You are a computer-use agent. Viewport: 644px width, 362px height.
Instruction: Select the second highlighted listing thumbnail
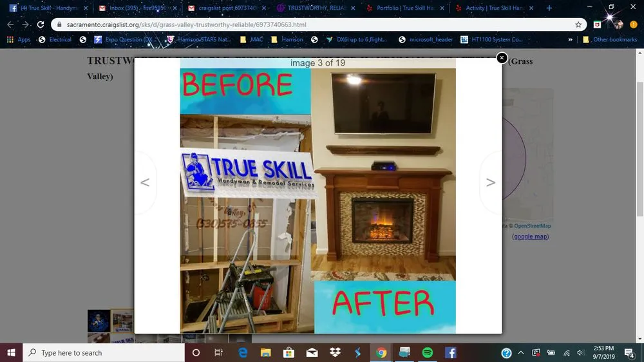point(122,321)
